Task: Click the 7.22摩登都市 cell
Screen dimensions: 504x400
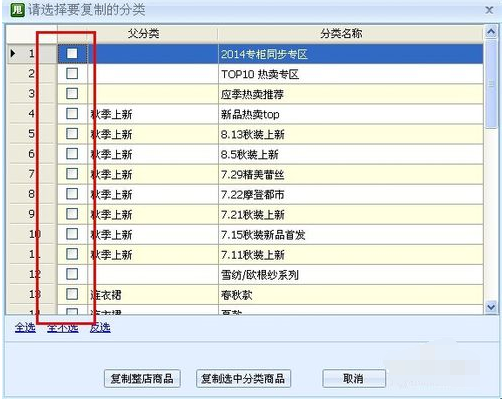Action: pyautogui.click(x=351, y=194)
